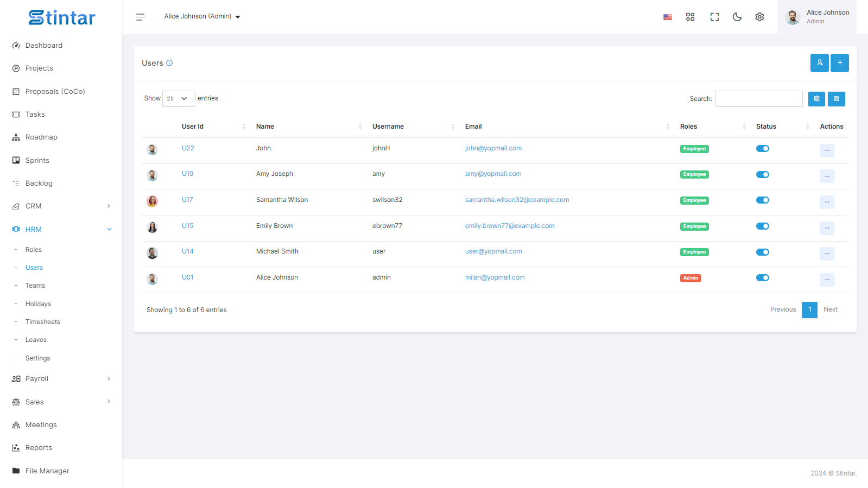Disable status toggle for Amy Joseph
The image size is (868, 488).
click(x=763, y=175)
